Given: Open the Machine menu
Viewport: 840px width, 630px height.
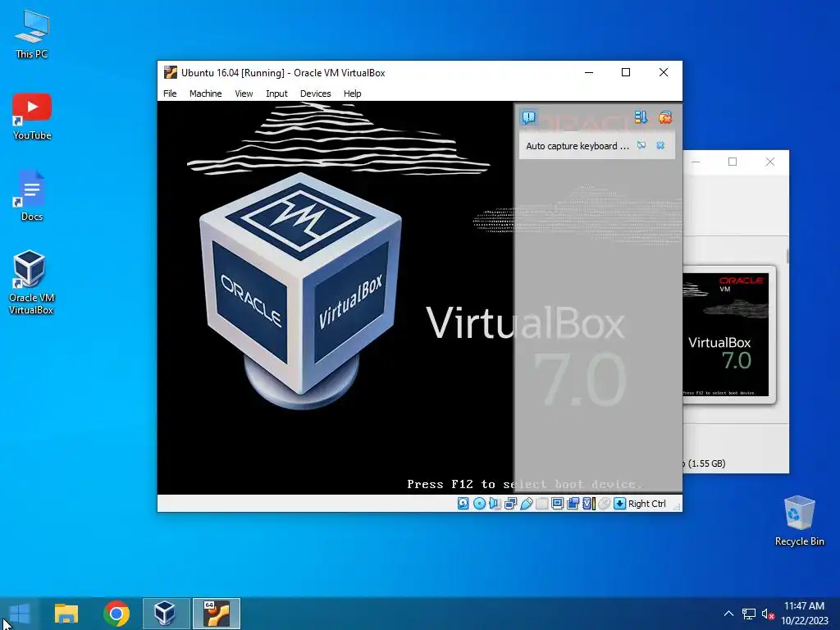Looking at the screenshot, I should [x=205, y=94].
